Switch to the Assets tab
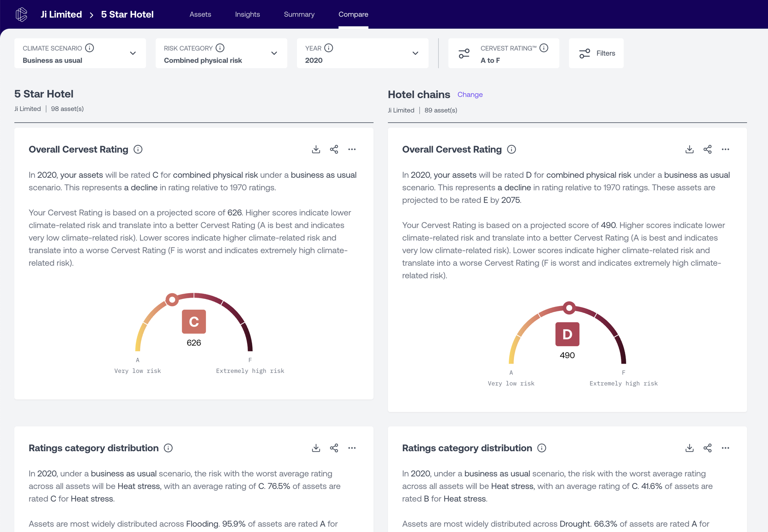 point(200,14)
